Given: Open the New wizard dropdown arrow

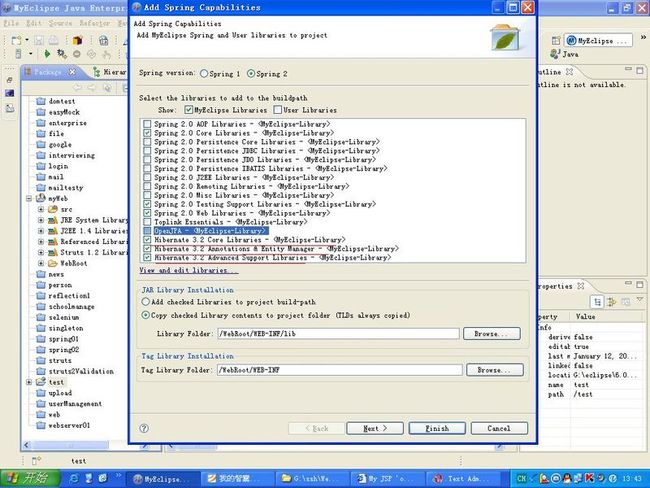Looking at the screenshot, I should 27,40.
